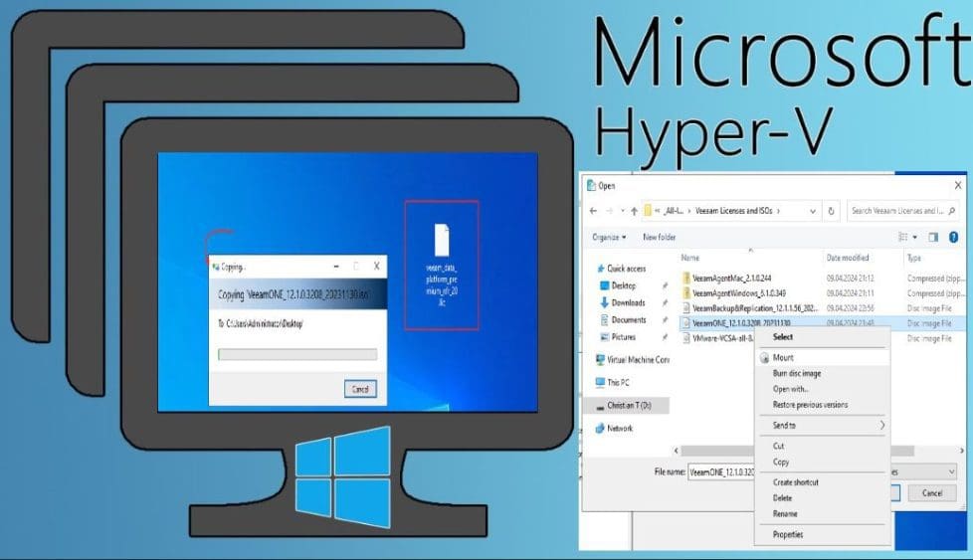Image resolution: width=973 pixels, height=560 pixels.
Task: Open Desktop in the navigation pane
Action: click(x=618, y=285)
